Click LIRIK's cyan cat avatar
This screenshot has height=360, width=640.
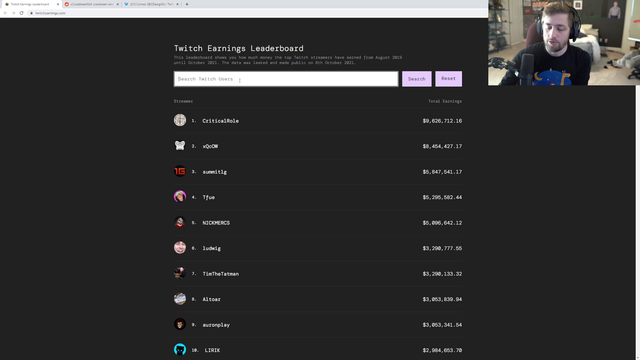(180, 350)
